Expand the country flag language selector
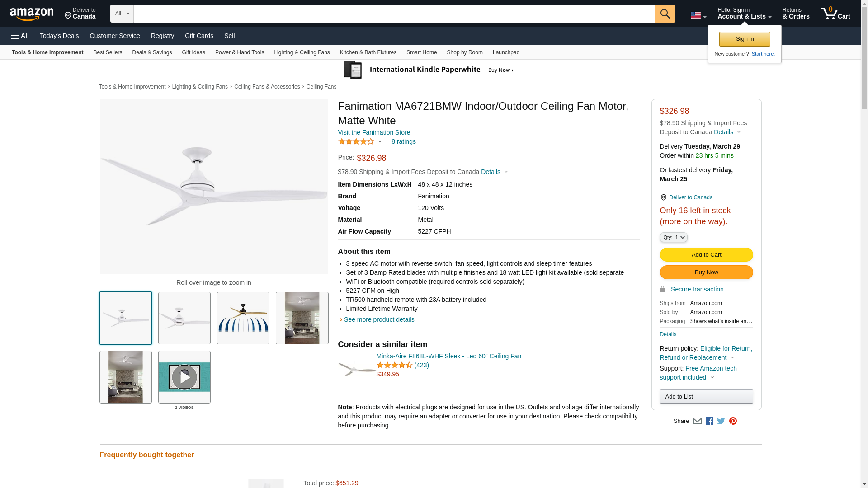 [x=698, y=15]
